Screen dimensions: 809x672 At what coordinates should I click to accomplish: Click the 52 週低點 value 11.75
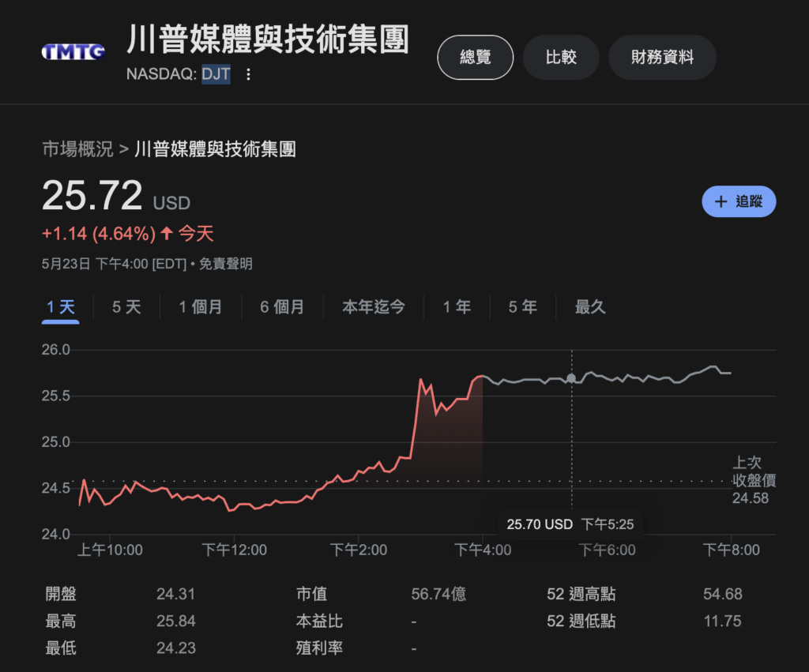722,621
